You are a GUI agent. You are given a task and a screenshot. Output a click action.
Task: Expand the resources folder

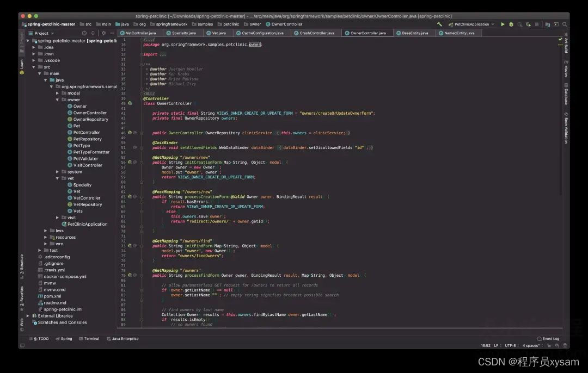click(45, 237)
